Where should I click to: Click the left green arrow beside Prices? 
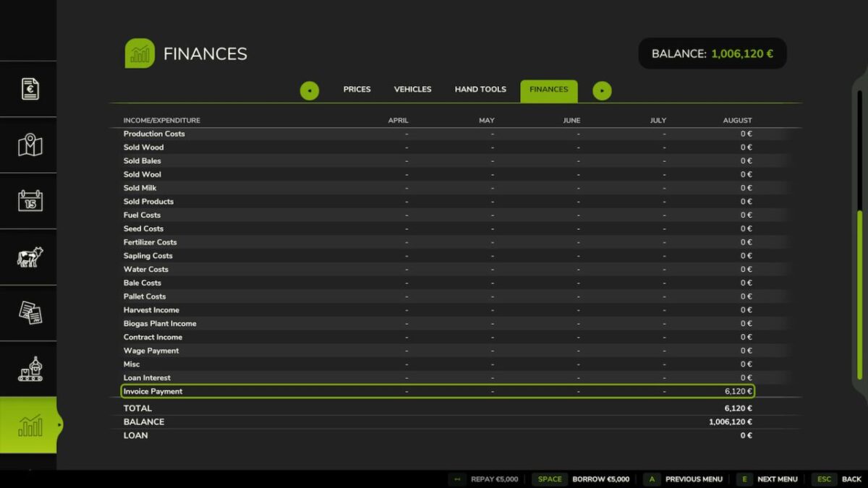tap(310, 90)
